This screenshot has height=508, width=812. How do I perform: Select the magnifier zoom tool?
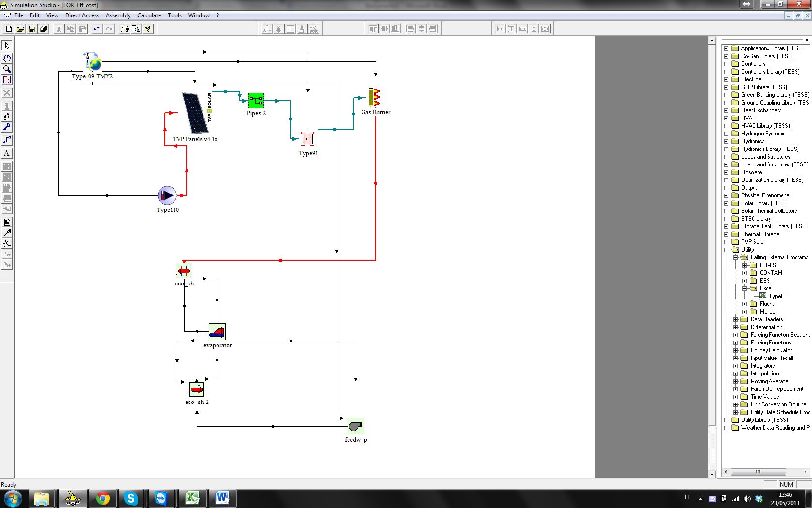point(7,69)
